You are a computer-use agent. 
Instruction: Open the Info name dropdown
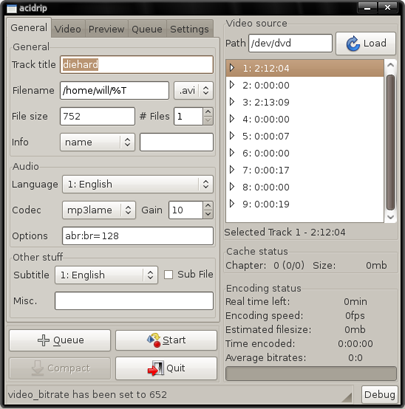[97, 142]
